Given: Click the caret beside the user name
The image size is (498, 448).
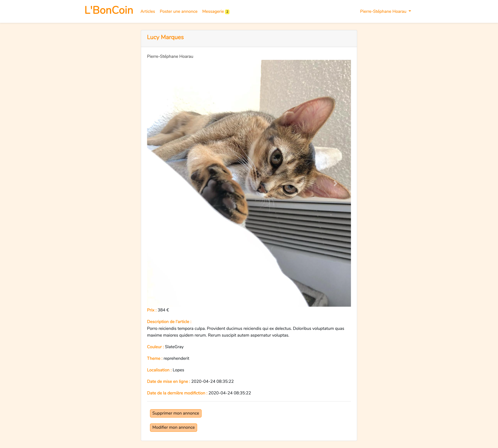Looking at the screenshot, I should point(410,11).
